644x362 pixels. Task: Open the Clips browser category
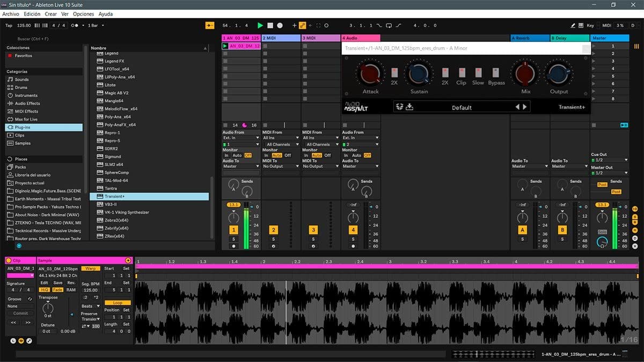(19, 135)
